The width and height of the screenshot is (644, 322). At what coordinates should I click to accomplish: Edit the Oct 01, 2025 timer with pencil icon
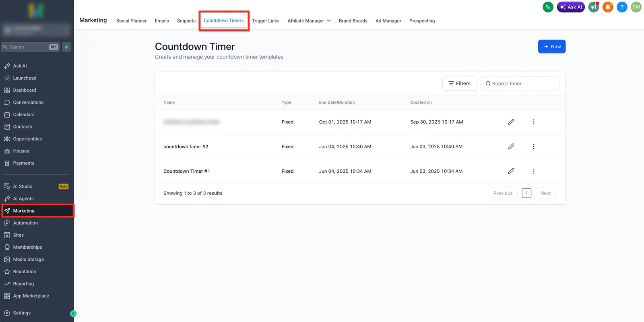pos(511,122)
